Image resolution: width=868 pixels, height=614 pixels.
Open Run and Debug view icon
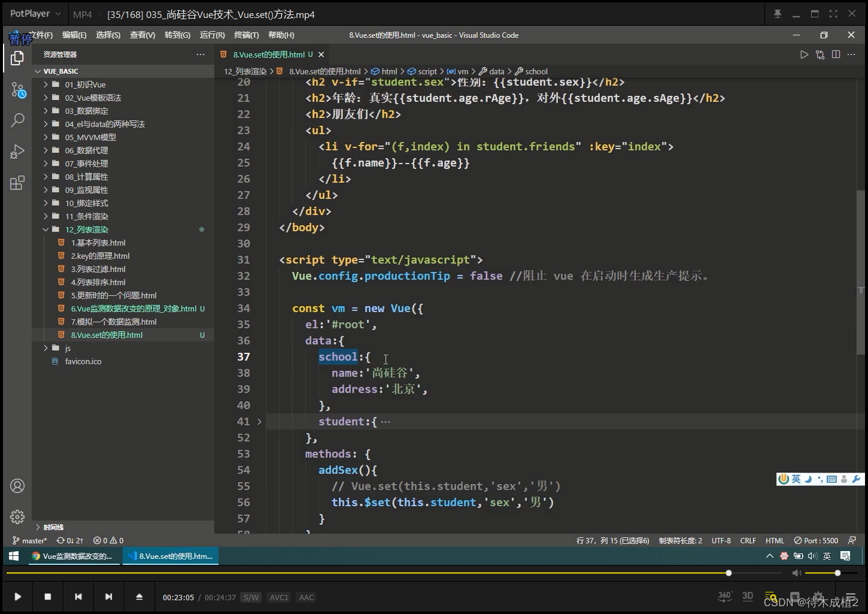[x=17, y=151]
